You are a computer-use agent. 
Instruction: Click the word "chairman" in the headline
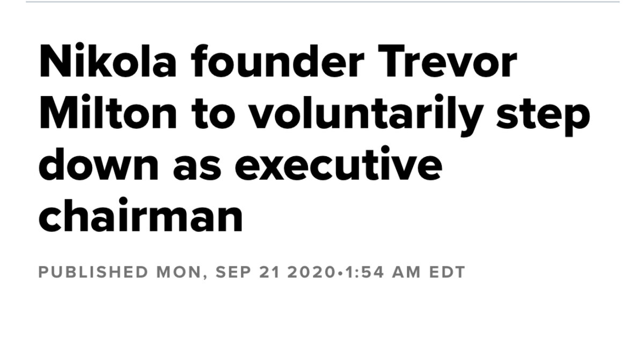point(141,216)
